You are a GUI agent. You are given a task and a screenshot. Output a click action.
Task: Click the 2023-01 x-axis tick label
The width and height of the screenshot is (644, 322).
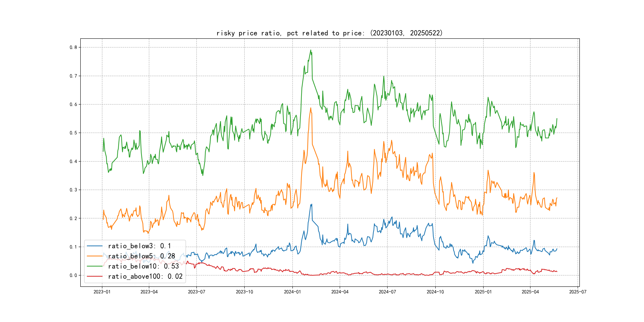(x=102, y=292)
